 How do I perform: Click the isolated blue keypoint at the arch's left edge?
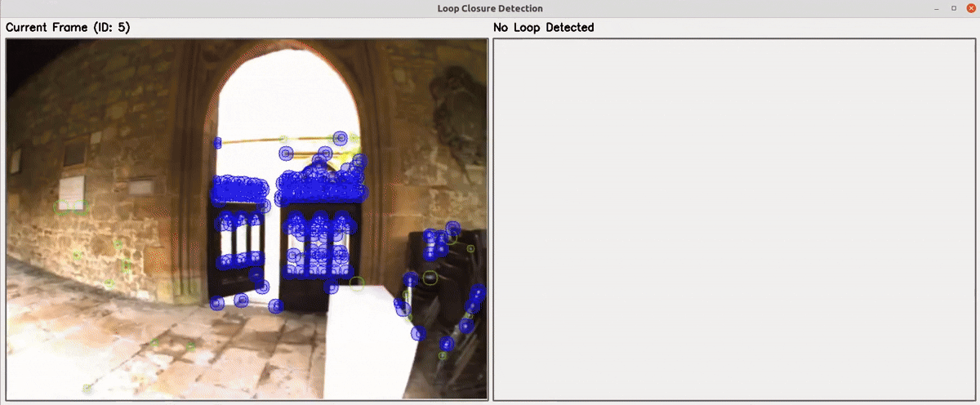click(x=217, y=143)
